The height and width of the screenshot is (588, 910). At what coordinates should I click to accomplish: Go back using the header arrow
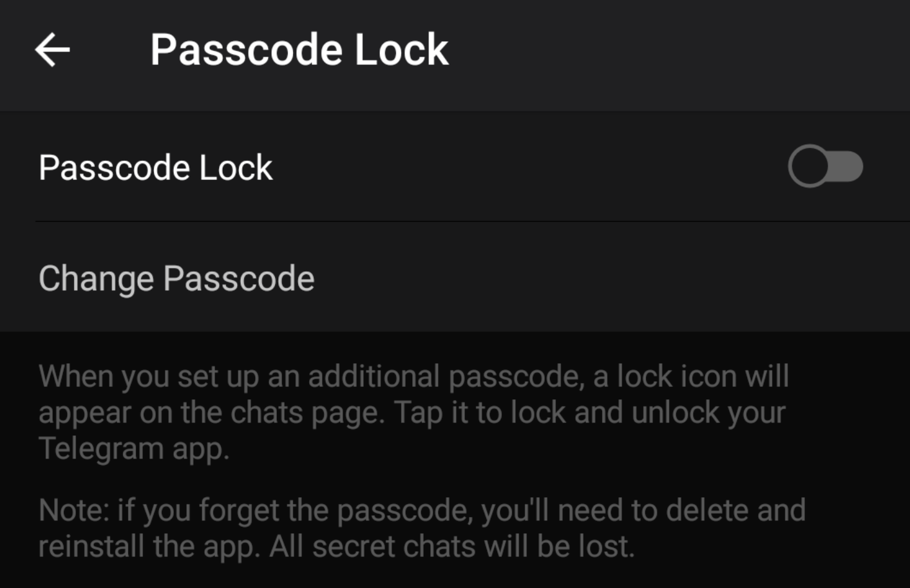tap(52, 50)
